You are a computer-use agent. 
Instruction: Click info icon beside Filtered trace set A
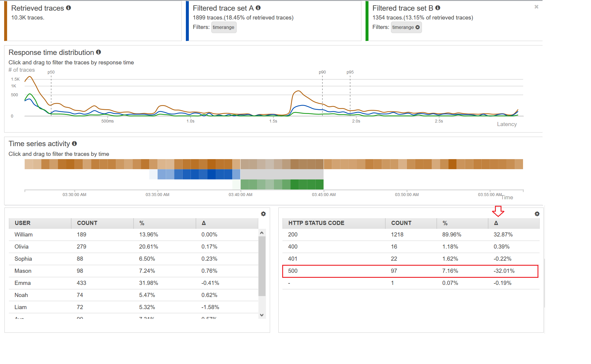tap(258, 8)
